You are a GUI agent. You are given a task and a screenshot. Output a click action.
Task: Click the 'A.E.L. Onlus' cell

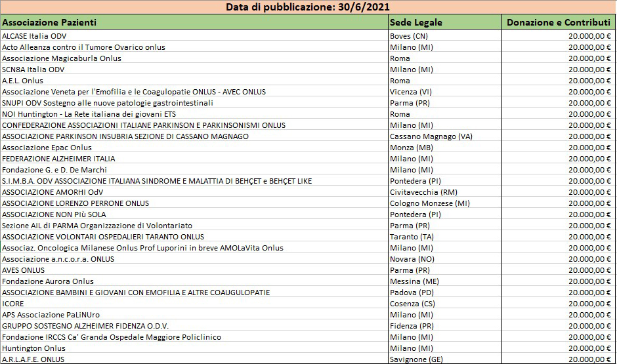tap(194, 81)
